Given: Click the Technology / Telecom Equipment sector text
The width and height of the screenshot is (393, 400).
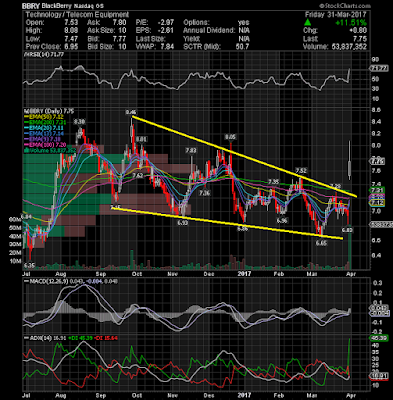Looking at the screenshot, I should pos(77,15).
